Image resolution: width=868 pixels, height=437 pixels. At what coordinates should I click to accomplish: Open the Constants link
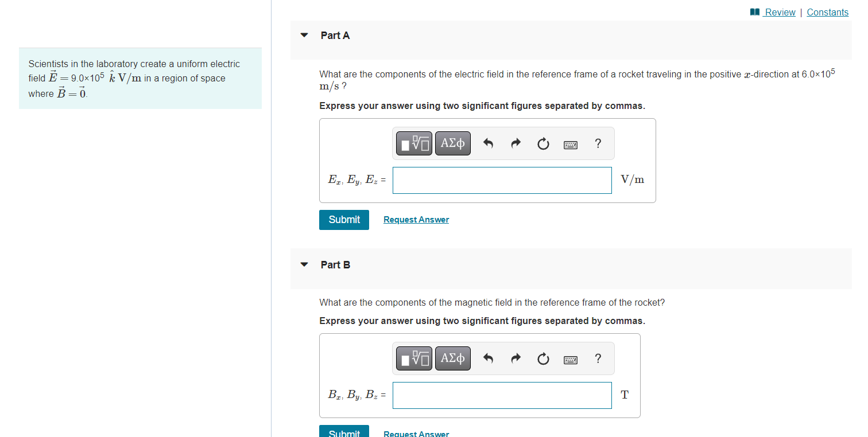click(827, 12)
